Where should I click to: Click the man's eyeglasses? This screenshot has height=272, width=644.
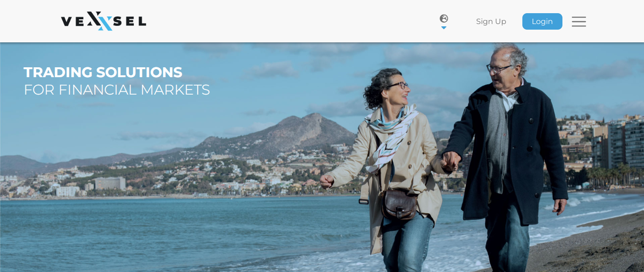click(x=499, y=69)
